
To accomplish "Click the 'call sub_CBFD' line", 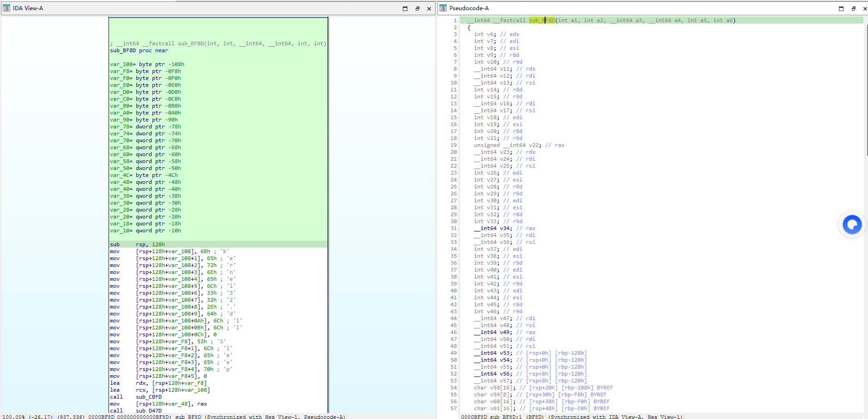I will click(x=136, y=397).
